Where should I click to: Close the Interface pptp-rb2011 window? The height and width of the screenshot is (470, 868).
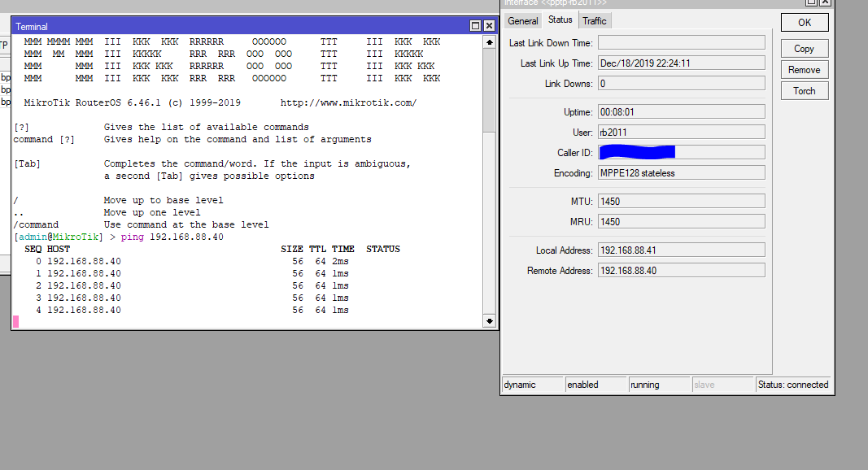click(825, 2)
